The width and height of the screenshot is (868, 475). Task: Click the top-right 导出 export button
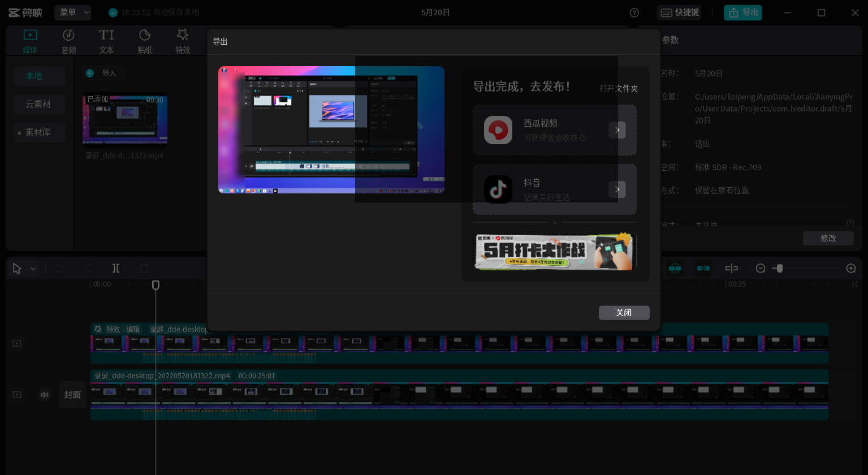(743, 12)
